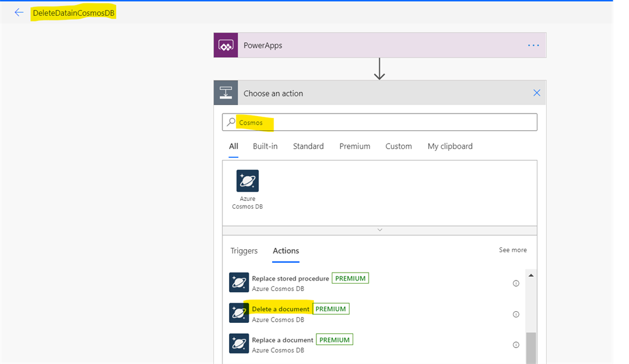Click the See more link
The height and width of the screenshot is (364, 629).
pyautogui.click(x=513, y=250)
